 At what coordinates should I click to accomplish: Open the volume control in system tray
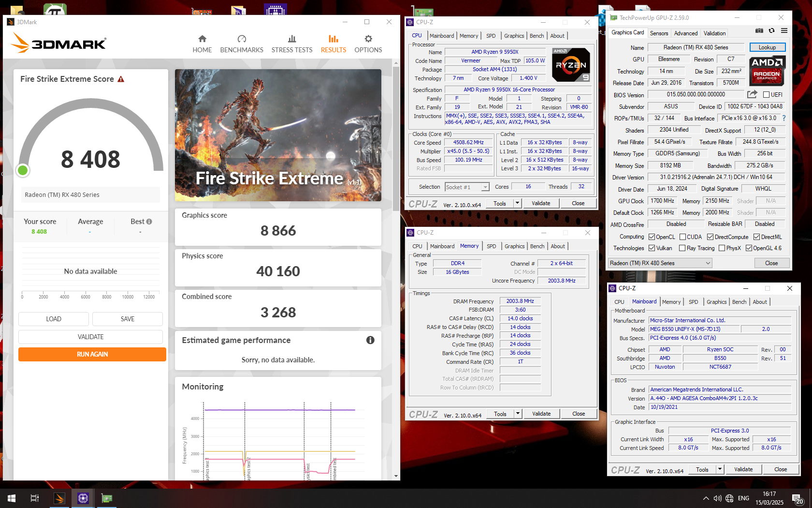717,498
